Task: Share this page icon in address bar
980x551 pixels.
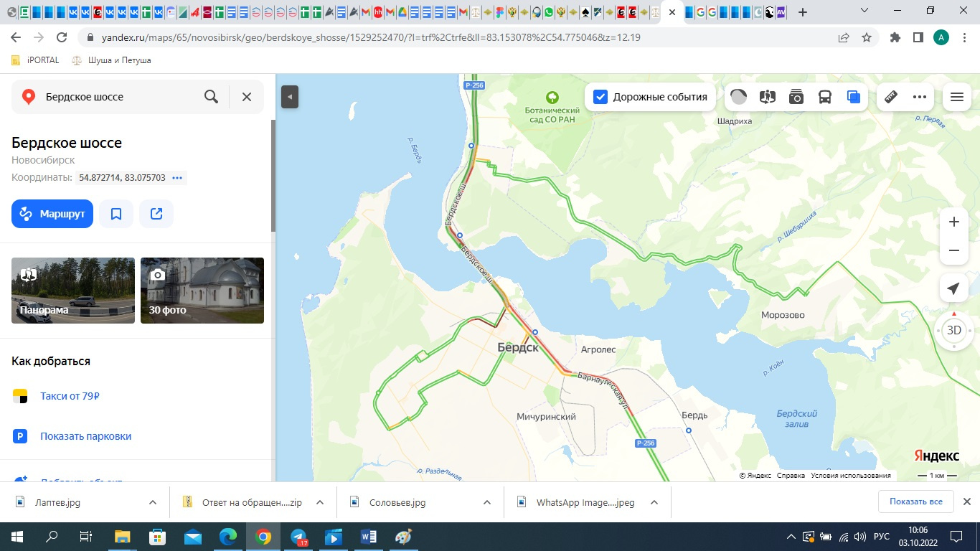Action: [x=844, y=37]
